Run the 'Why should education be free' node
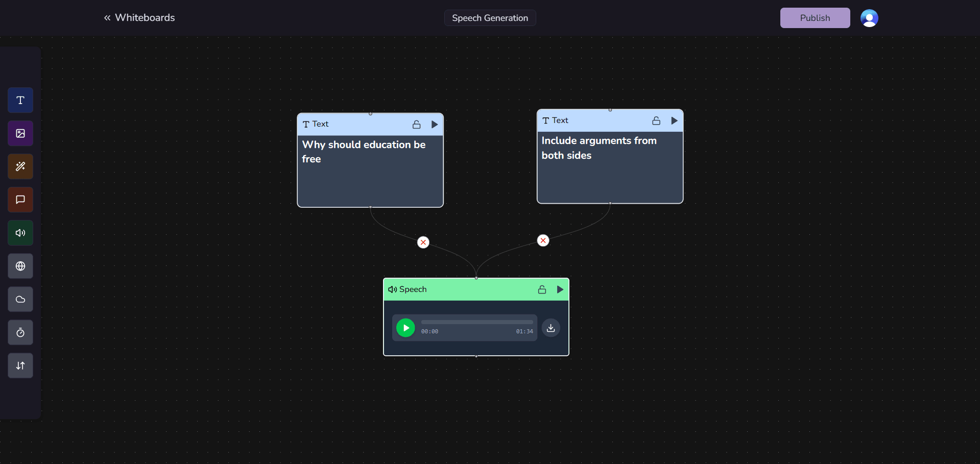 435,125
